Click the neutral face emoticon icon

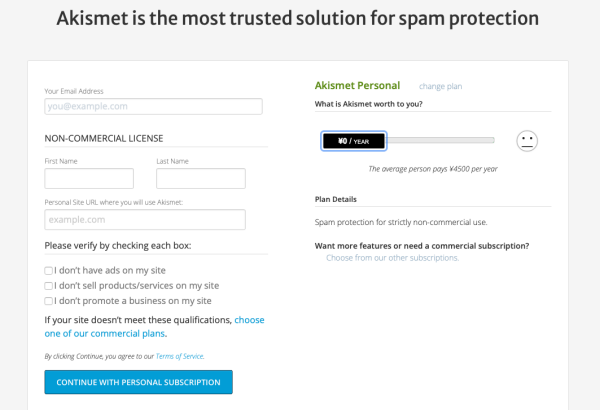click(x=527, y=141)
